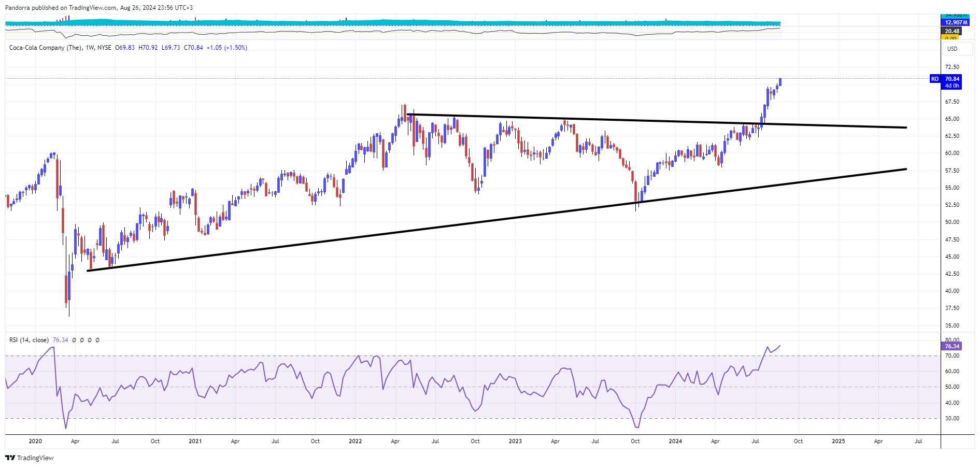Click the close value C70.84
Screen dimensions: 980x467
(194, 48)
